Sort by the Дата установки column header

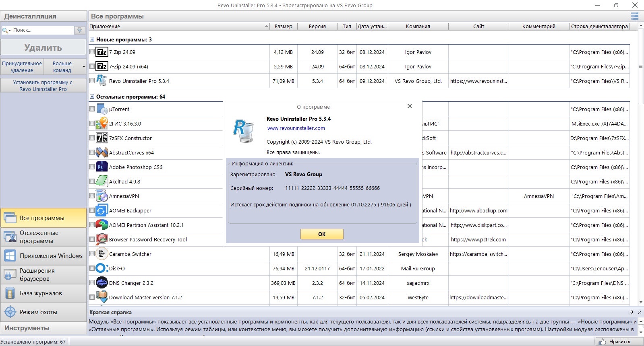(372, 26)
